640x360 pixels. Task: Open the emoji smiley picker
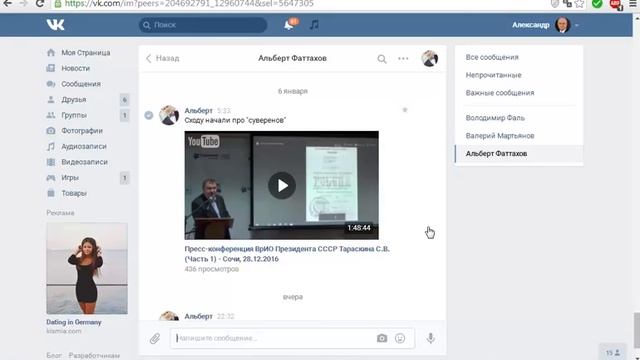400,338
